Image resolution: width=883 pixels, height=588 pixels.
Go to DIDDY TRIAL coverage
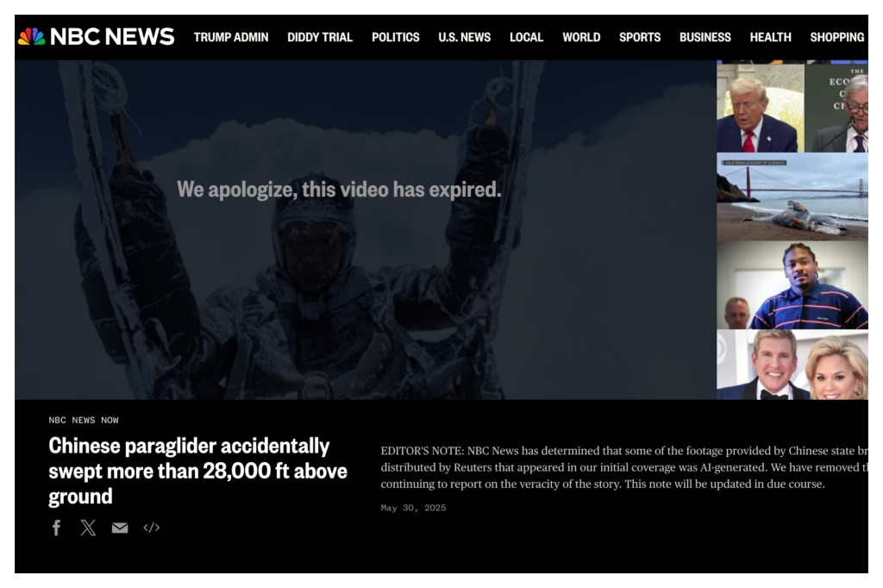pyautogui.click(x=320, y=37)
